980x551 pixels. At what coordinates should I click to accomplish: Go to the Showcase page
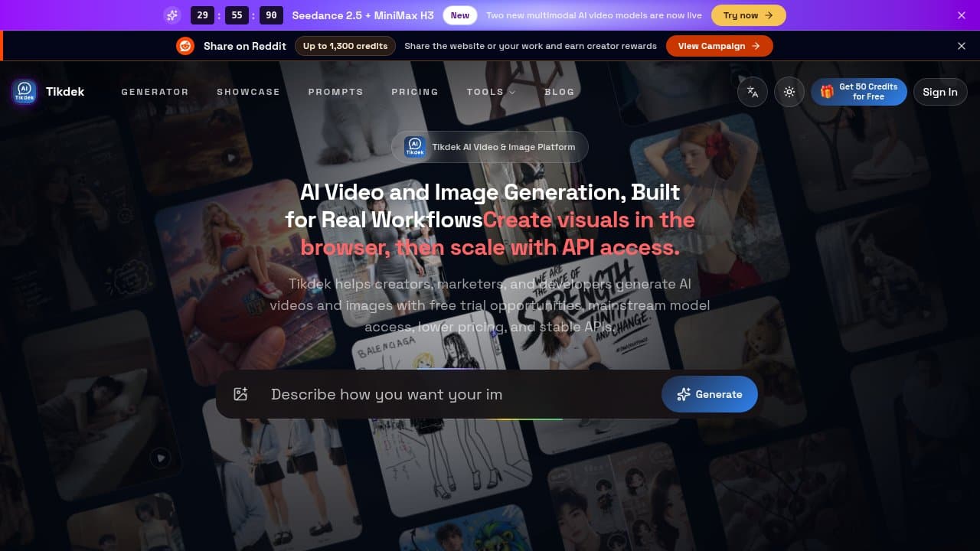248,92
